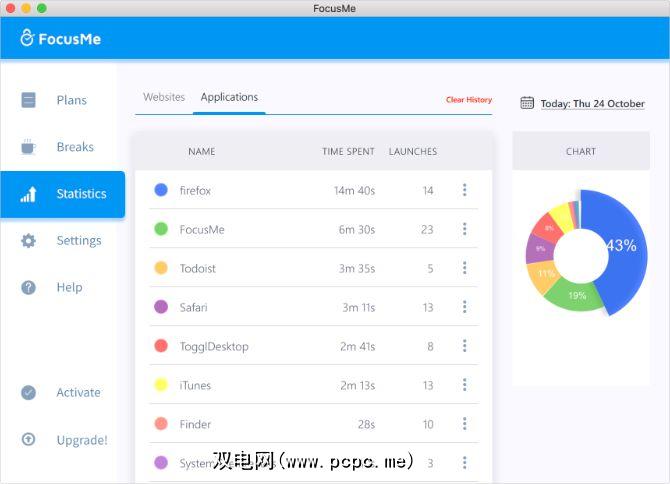Open the Help question mark icon
The height and width of the screenshot is (484, 670).
pyautogui.click(x=28, y=287)
